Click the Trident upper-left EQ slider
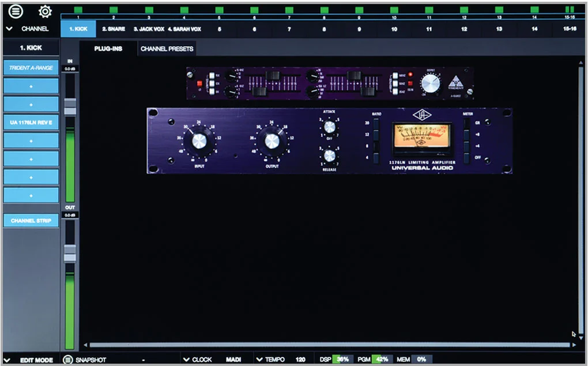 [x=273, y=76]
